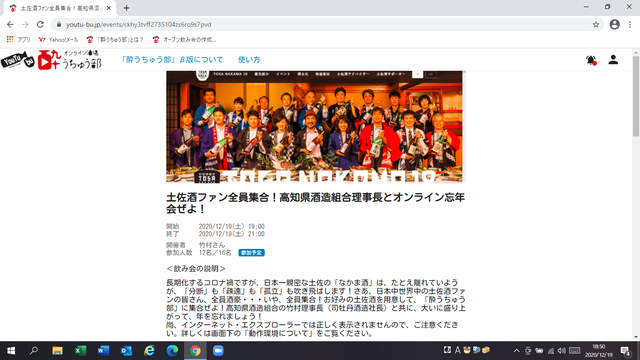Open Chrome's three-dot menu

tap(630, 24)
